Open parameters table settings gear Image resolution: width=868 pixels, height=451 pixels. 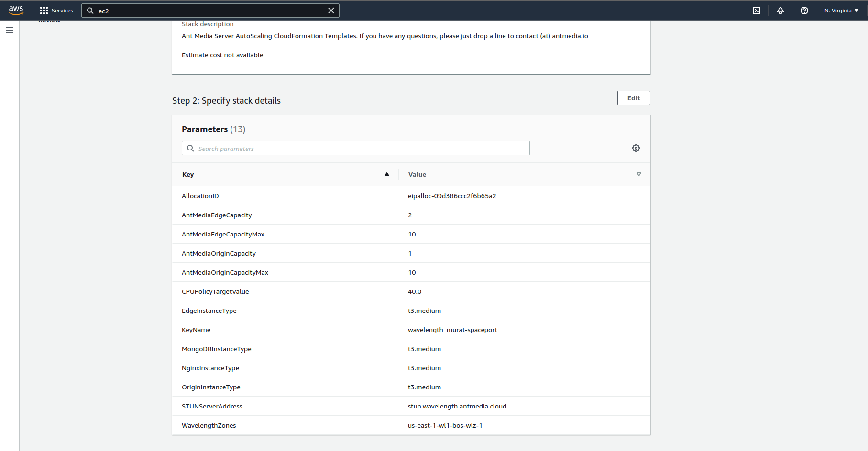(636, 148)
